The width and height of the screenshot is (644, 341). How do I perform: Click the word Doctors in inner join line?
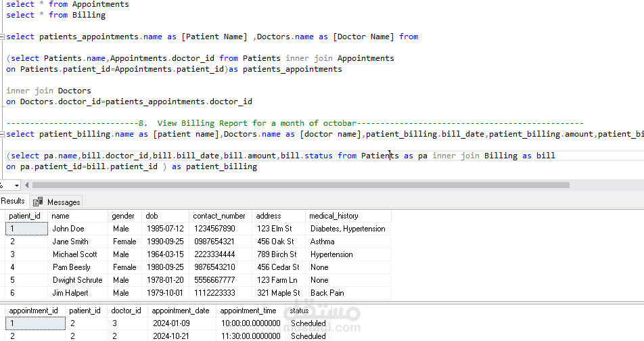click(x=74, y=91)
